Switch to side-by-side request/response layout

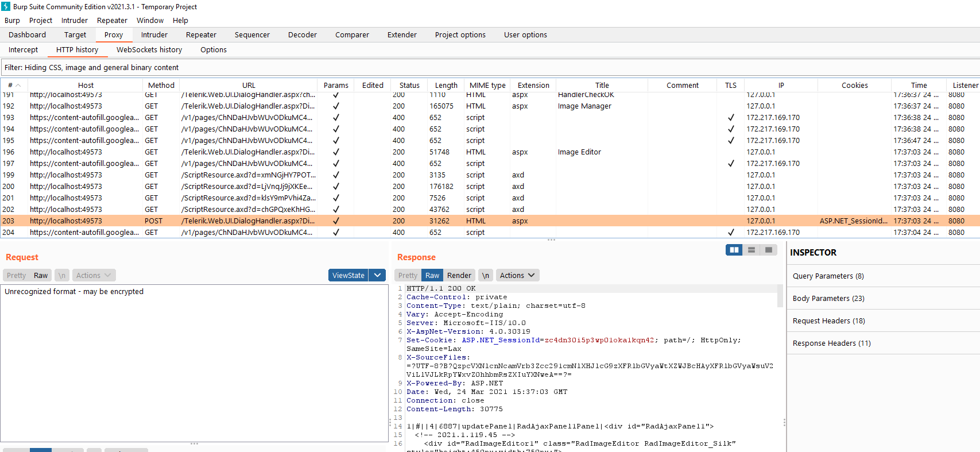[x=734, y=250]
